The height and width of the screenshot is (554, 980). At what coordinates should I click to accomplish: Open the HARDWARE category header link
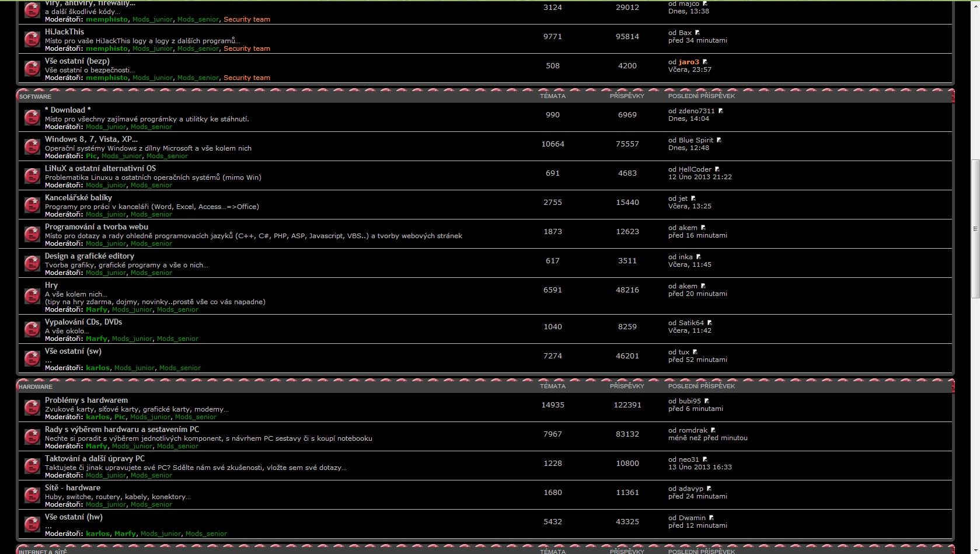(x=36, y=386)
